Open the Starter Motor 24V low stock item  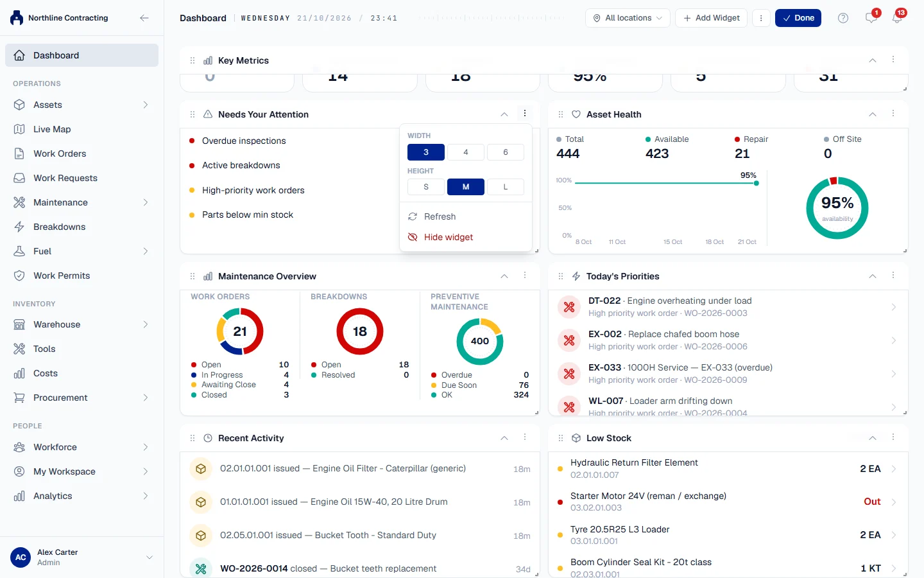point(728,502)
